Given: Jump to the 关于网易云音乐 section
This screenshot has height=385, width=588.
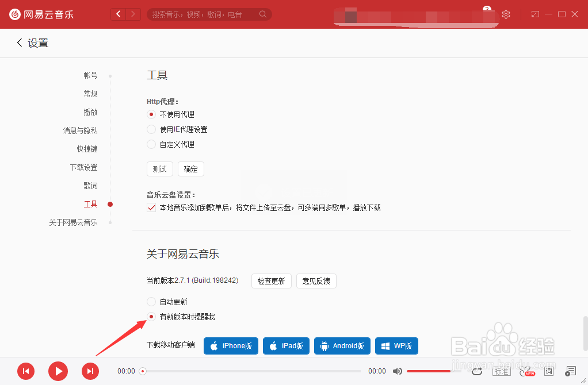Looking at the screenshot, I should (x=73, y=222).
